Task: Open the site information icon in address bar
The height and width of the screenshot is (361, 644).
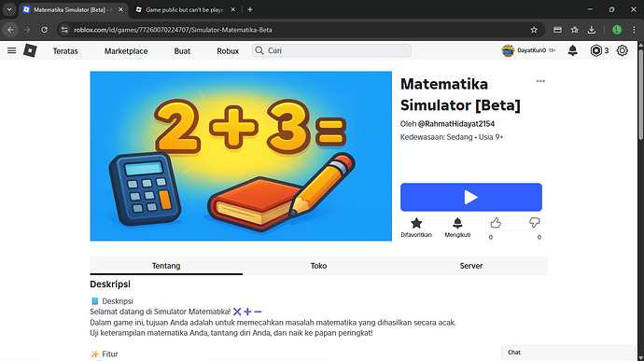Action: click(x=64, y=30)
